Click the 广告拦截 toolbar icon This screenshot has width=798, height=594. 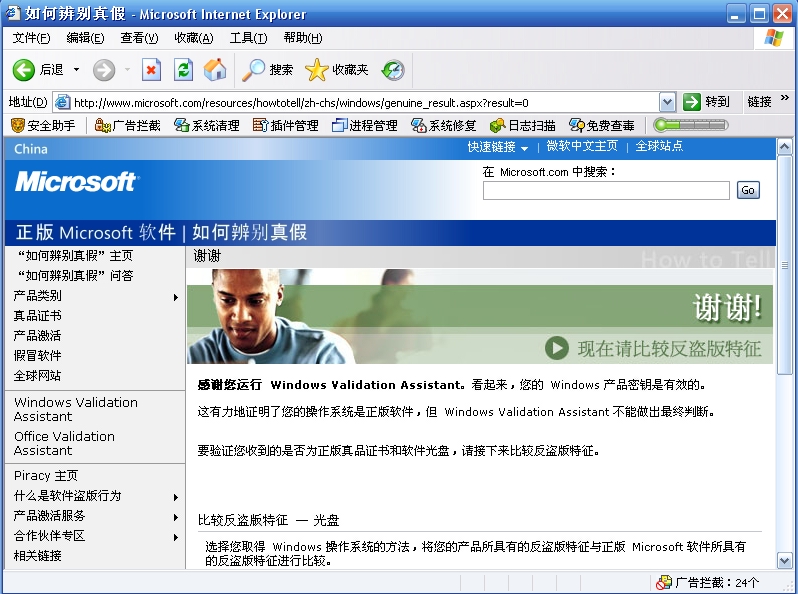coord(102,125)
